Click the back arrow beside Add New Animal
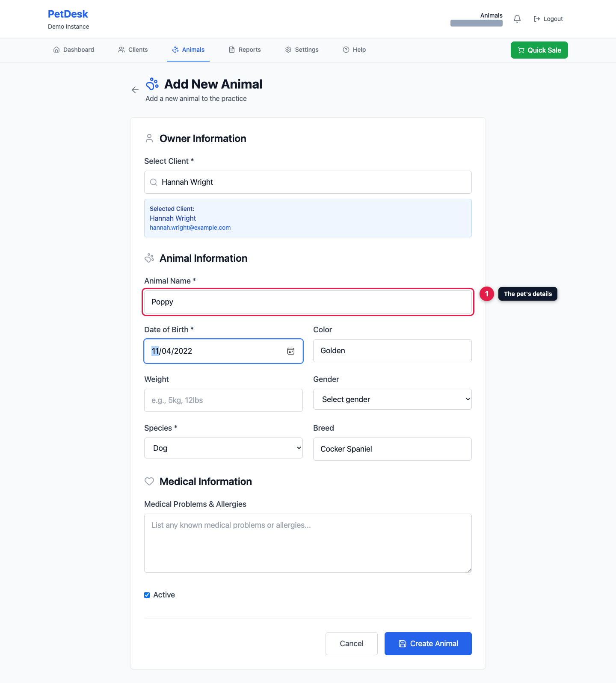The width and height of the screenshot is (616, 683). tap(135, 90)
